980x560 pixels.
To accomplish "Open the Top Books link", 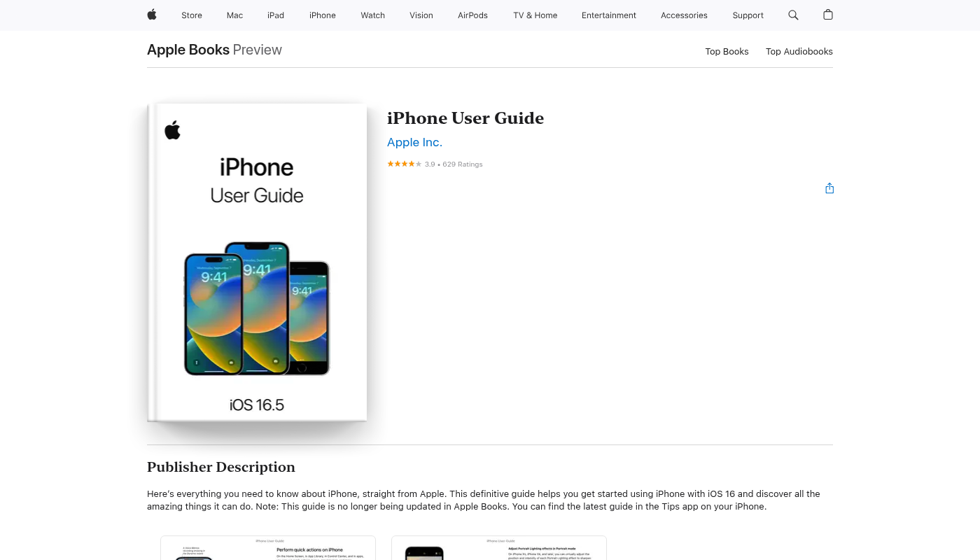I will pyautogui.click(x=727, y=52).
